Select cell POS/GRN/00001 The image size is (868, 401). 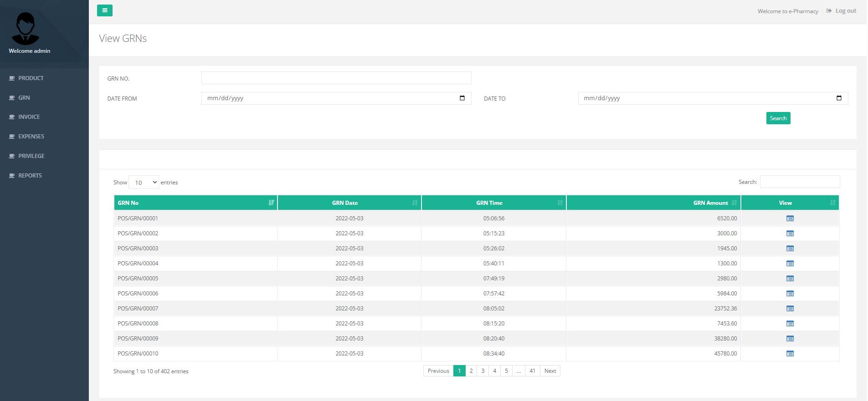(195, 218)
